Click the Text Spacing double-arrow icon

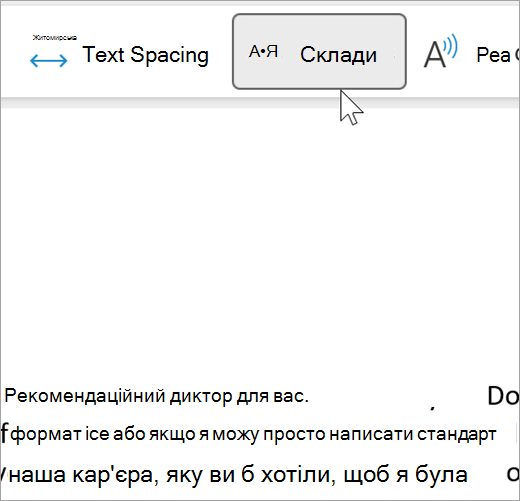tap(49, 60)
